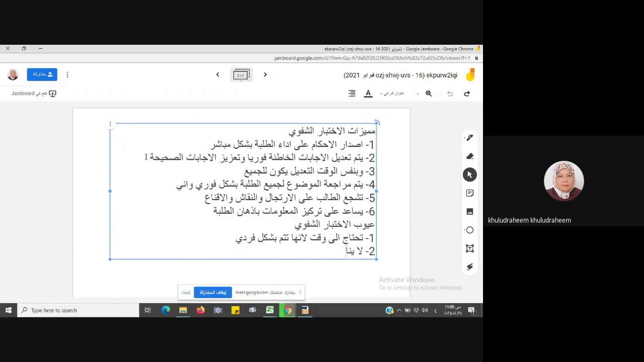Open the three-dot more actions menu
Viewport: 644px width, 362px height.
(67, 75)
